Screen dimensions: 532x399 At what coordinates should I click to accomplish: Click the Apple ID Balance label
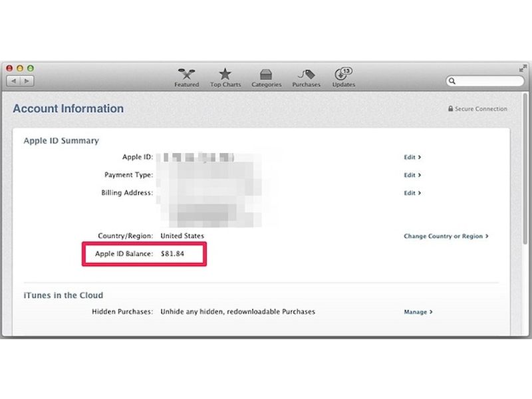click(124, 254)
